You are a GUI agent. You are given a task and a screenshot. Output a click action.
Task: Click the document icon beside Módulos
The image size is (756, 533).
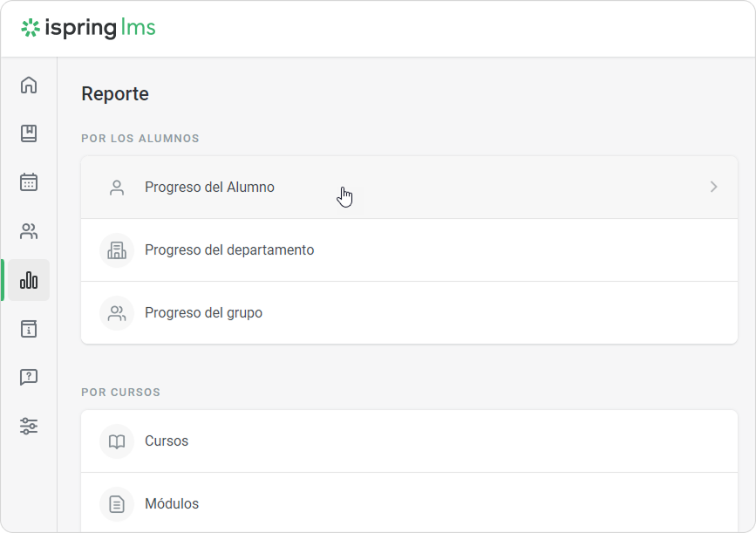[x=117, y=504]
